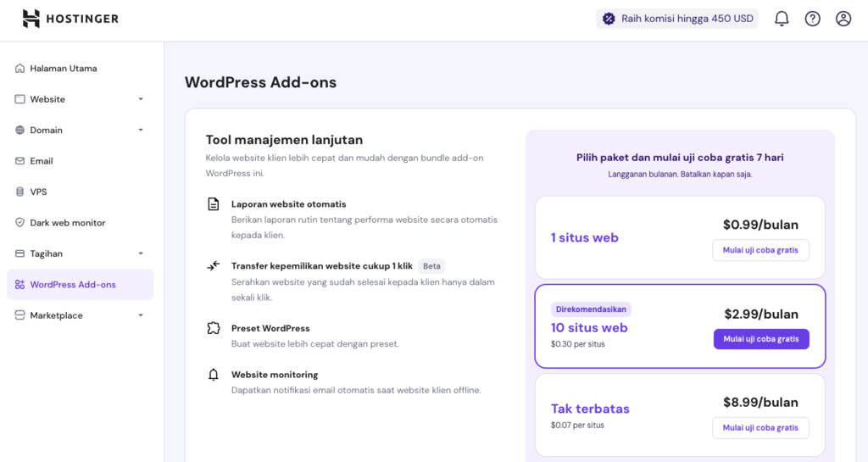The width and height of the screenshot is (868, 462).
Task: Click the bell icon for Website monitoring
Action: click(x=213, y=375)
